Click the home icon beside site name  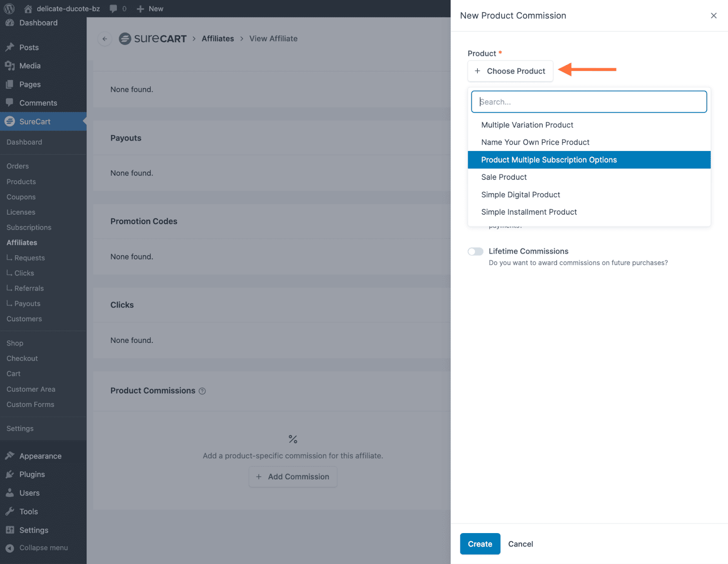[x=28, y=9]
